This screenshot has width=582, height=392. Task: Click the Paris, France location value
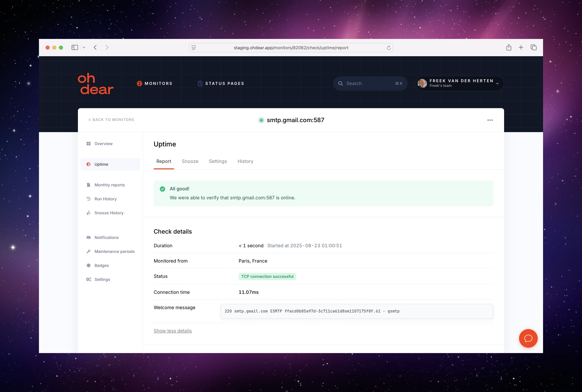[253, 261]
